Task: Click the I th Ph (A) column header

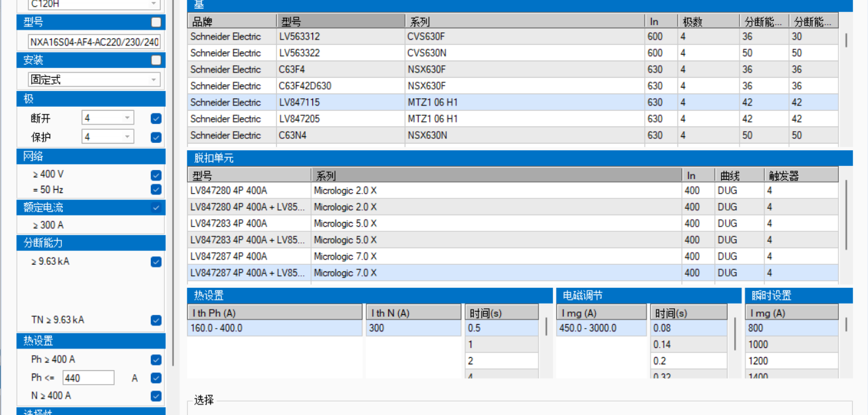Action: (275, 312)
